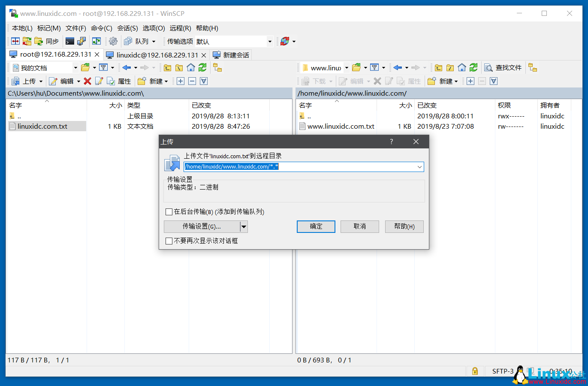Open 命令(C) menu
Viewport: 588px width, 386px height.
[x=101, y=28]
